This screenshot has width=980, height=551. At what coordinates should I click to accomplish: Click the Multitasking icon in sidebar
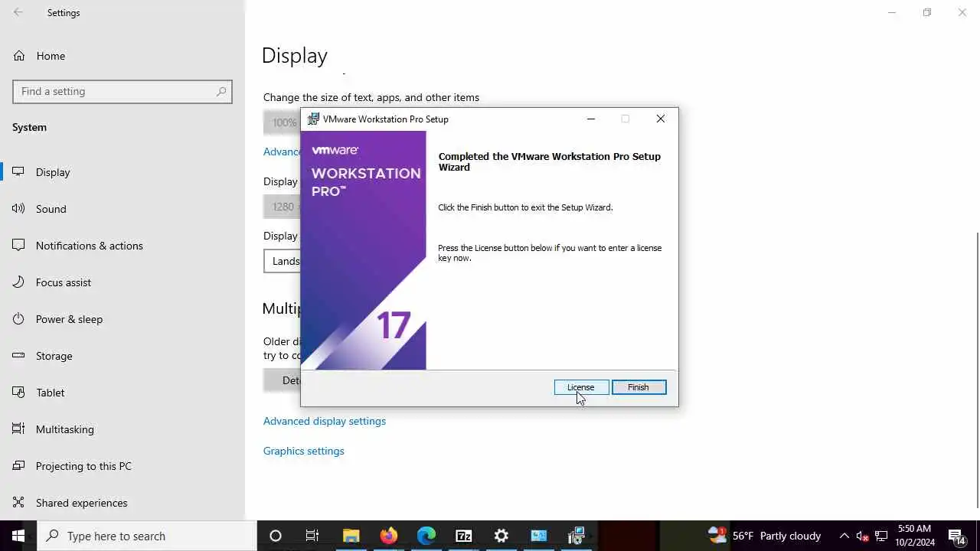click(x=18, y=429)
